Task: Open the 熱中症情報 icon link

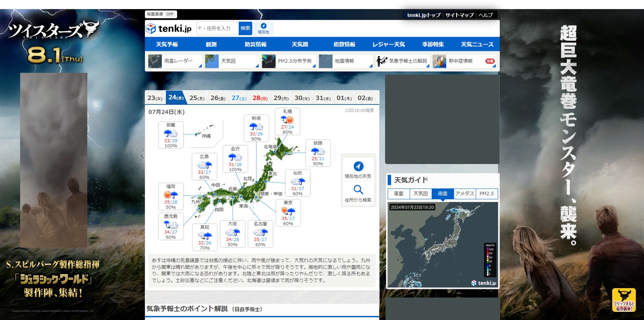Action: pos(439,61)
